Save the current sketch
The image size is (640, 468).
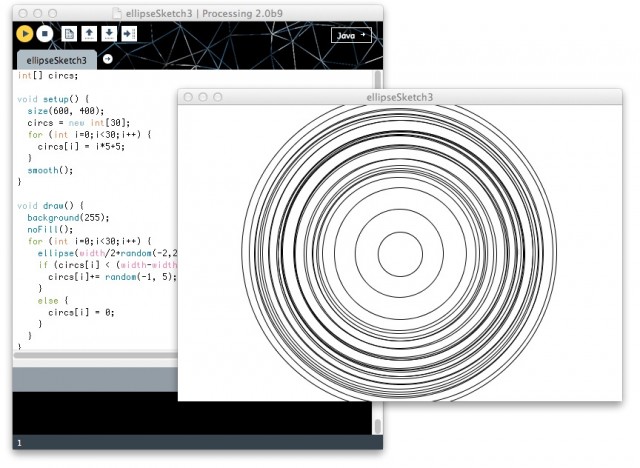tap(109, 34)
